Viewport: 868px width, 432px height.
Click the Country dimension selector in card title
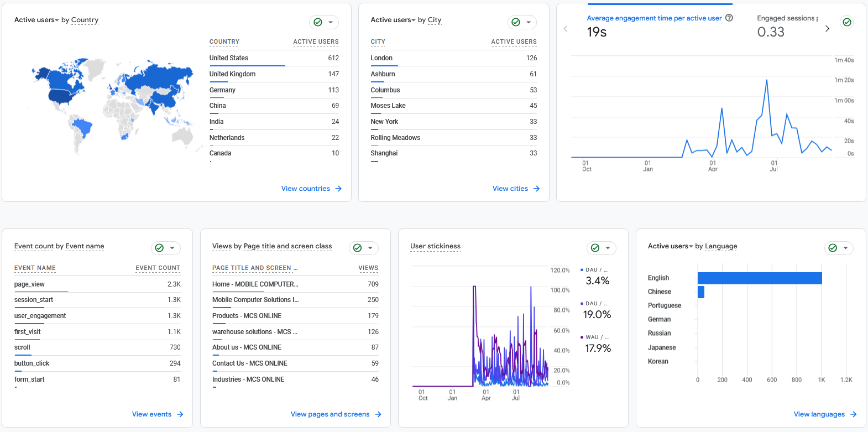point(85,20)
